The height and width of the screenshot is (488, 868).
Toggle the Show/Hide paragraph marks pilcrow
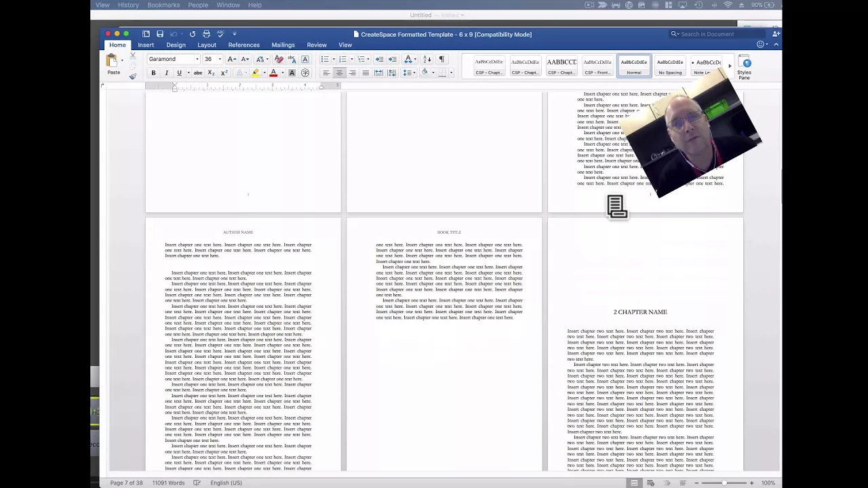[441, 59]
